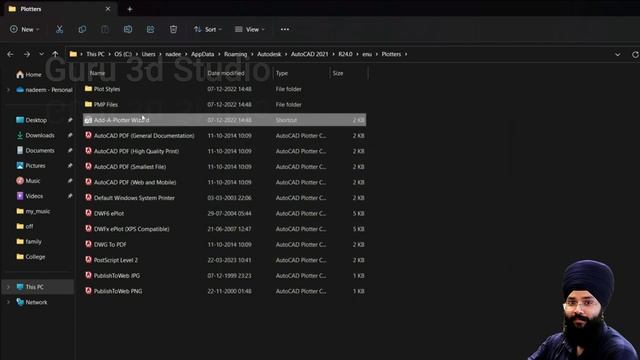Screen dimensions: 640x360
Task: Close the Plotters tab
Action: tap(108, 9)
